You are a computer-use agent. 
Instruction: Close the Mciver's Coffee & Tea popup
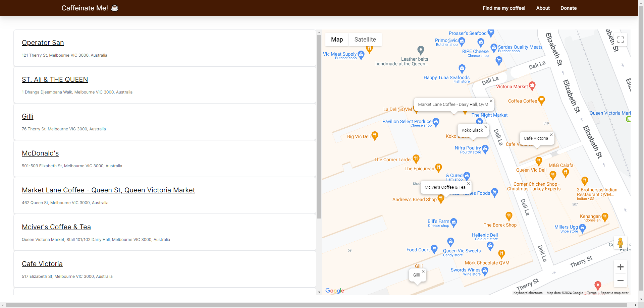[469, 184]
